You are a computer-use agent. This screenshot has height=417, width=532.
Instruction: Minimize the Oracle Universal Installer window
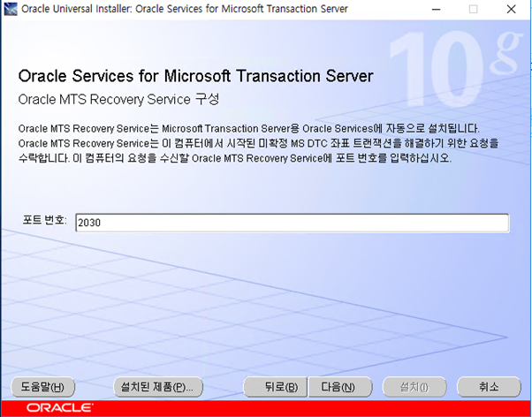pyautogui.click(x=436, y=9)
